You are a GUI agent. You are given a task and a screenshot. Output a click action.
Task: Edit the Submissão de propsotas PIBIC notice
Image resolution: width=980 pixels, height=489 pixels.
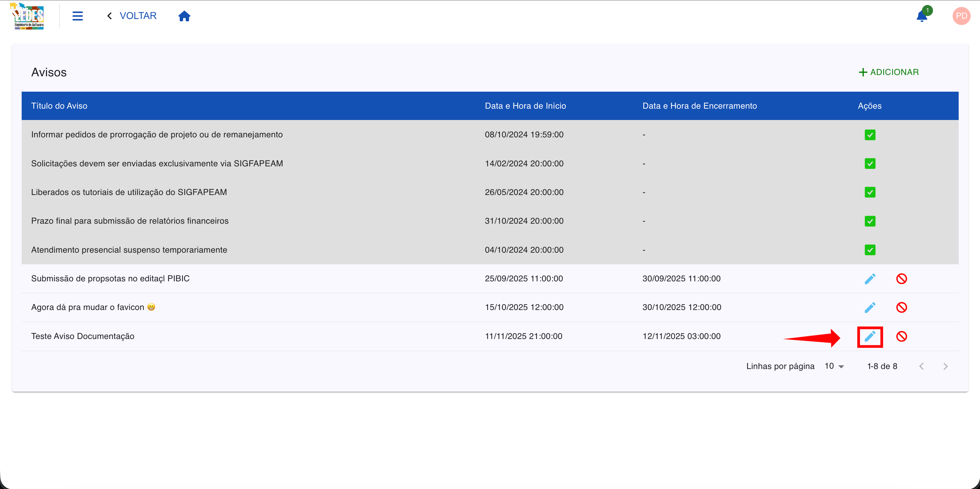[x=870, y=279]
